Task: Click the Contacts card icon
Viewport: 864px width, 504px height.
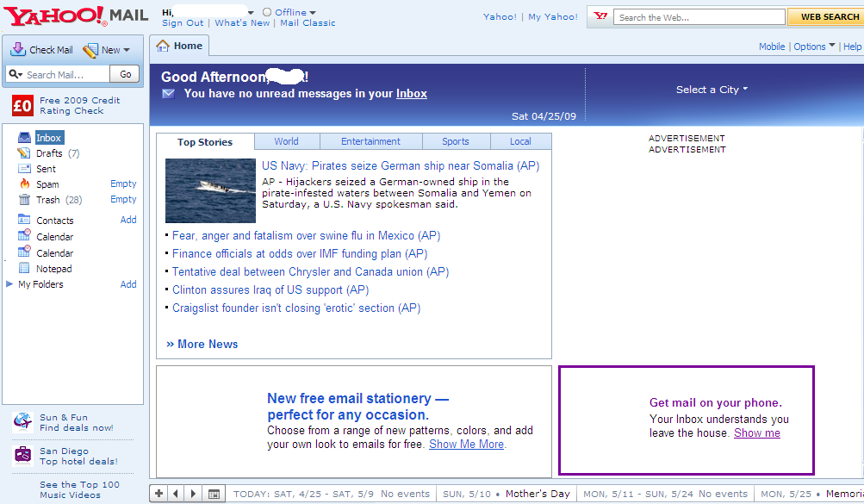Action: coord(24,219)
